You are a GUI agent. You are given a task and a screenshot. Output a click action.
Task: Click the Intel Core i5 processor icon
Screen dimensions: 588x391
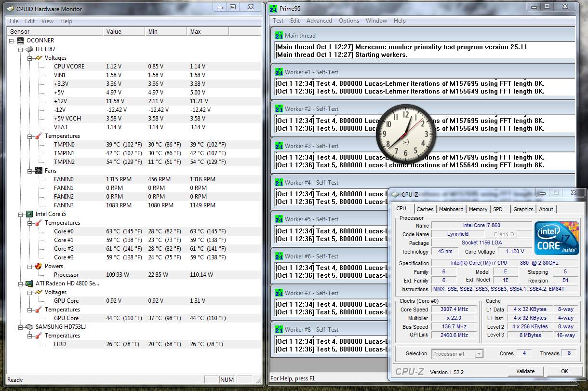pyautogui.click(x=29, y=214)
